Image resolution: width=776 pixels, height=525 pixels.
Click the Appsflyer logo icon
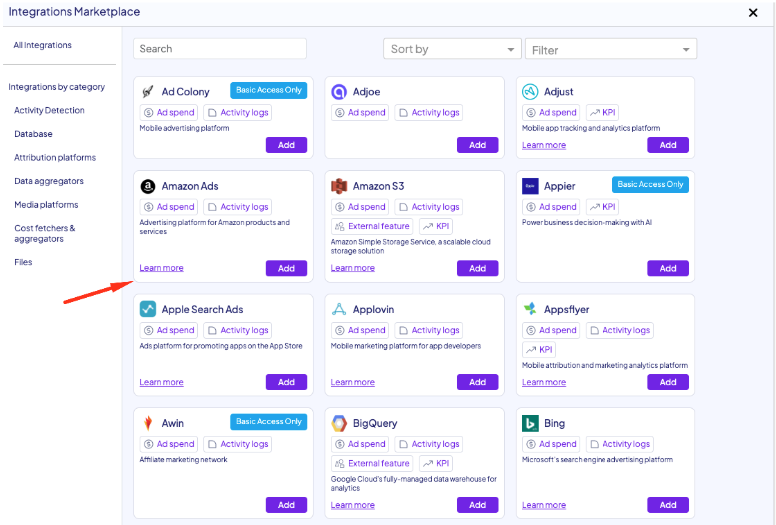530,309
